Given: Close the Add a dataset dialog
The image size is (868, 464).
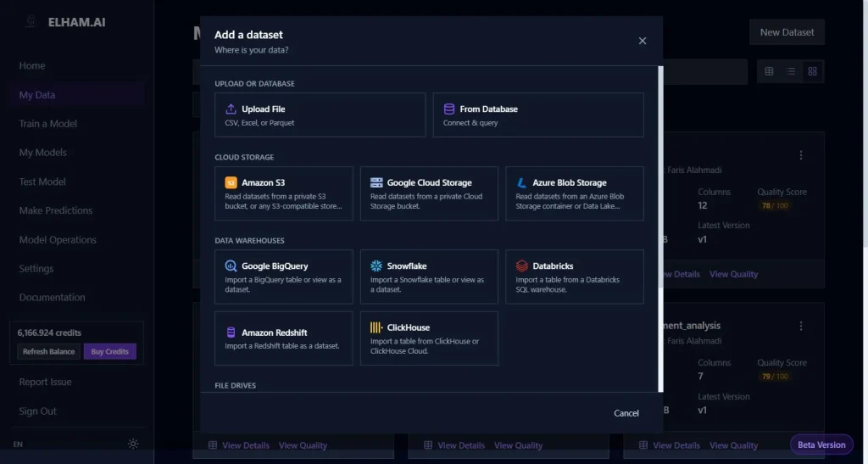Looking at the screenshot, I should coord(643,41).
